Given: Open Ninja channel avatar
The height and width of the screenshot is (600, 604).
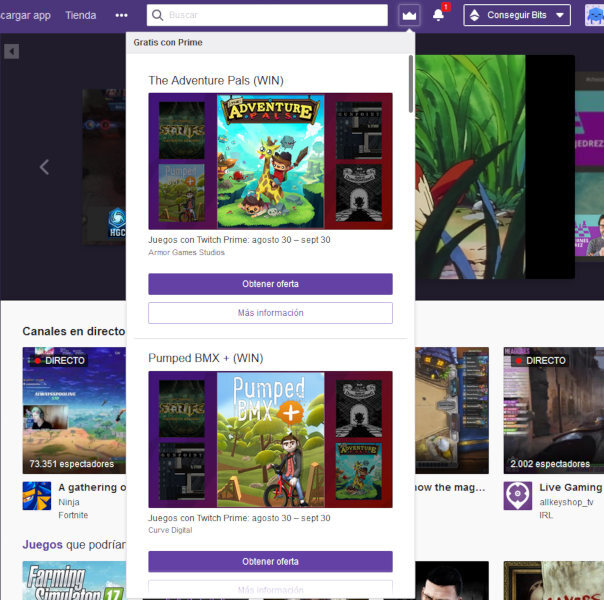Looking at the screenshot, I should click(37, 496).
